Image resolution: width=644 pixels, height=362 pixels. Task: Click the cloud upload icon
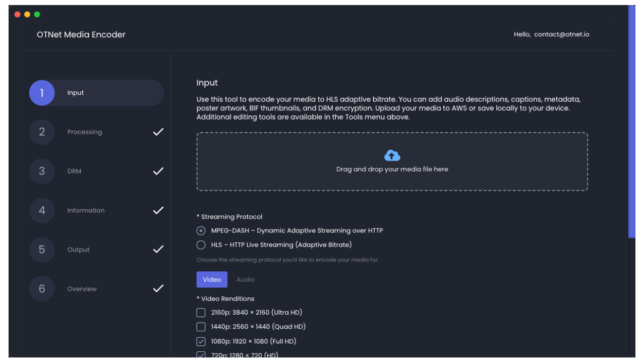(392, 155)
